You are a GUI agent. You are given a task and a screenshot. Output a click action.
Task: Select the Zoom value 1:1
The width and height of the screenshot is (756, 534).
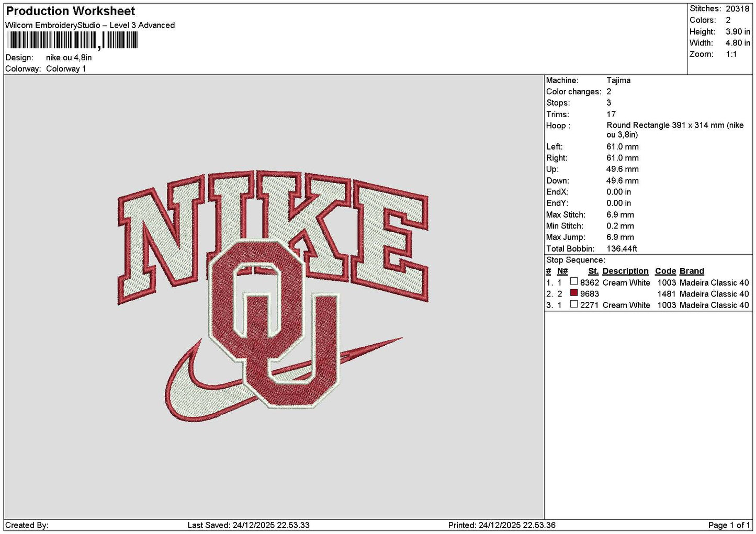click(x=731, y=54)
